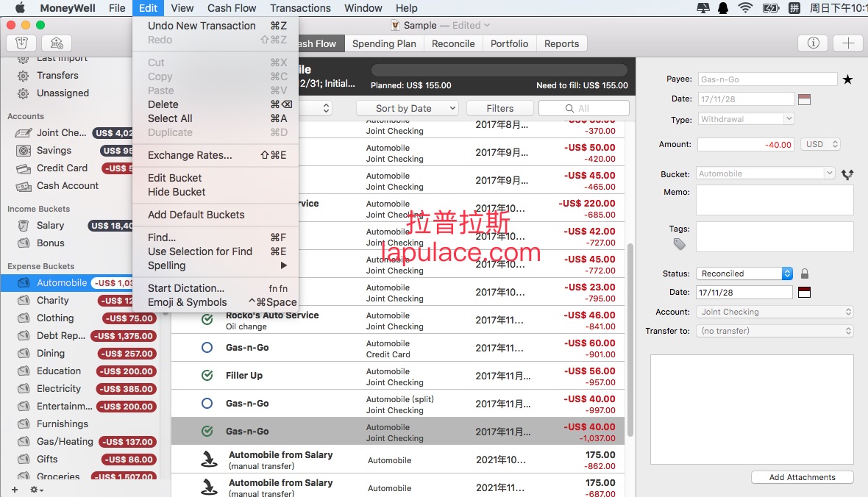The image size is (868, 497).
Task: Click the add item plus at sidebar bottom
Action: (15, 490)
